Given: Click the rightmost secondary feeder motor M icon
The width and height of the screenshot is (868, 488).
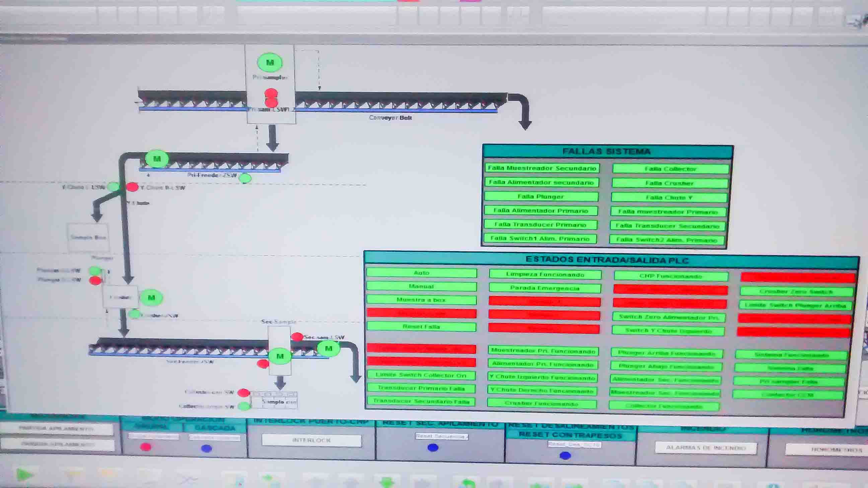Looking at the screenshot, I should pyautogui.click(x=329, y=348).
